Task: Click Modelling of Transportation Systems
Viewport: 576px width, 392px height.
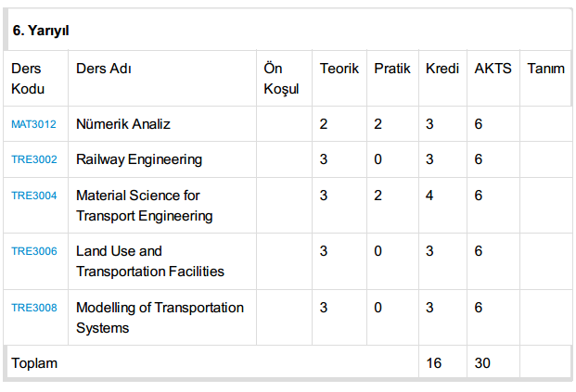Action: coord(160,317)
